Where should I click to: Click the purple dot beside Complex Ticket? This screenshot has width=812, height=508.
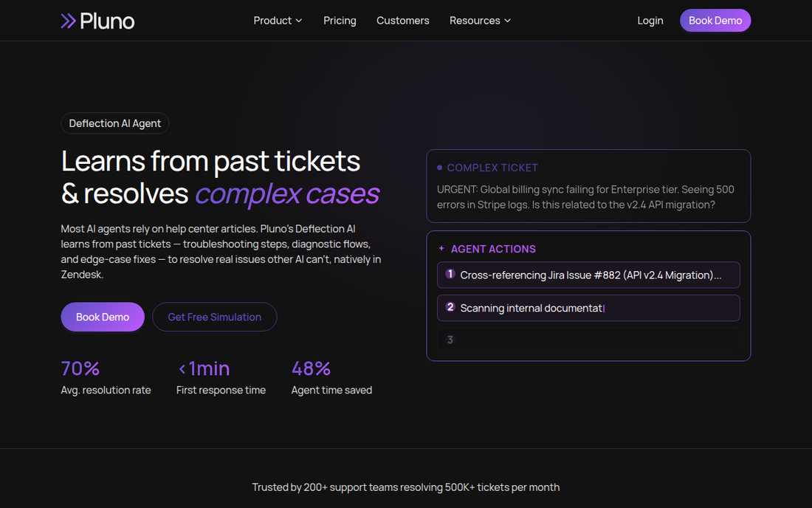coord(440,168)
